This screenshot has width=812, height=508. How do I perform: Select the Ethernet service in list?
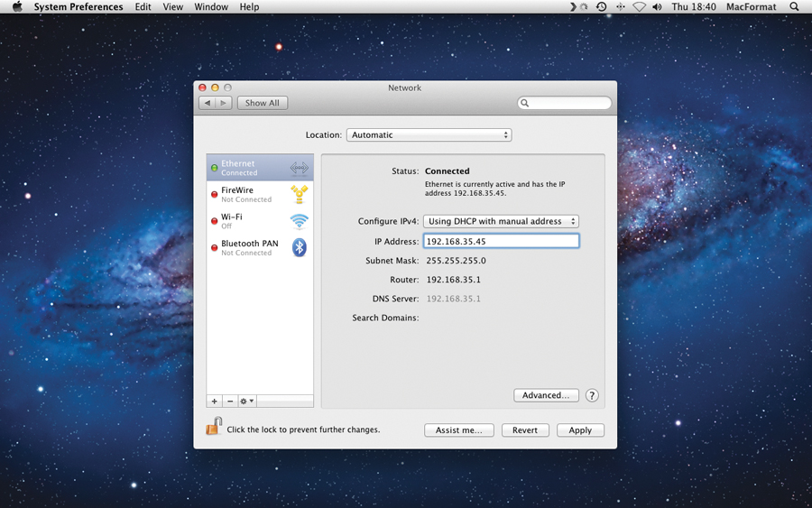(260, 167)
